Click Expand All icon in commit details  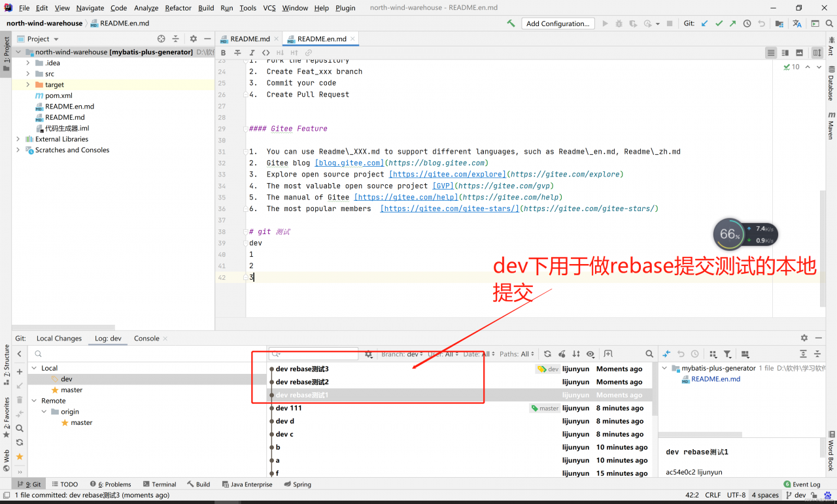[x=803, y=354]
